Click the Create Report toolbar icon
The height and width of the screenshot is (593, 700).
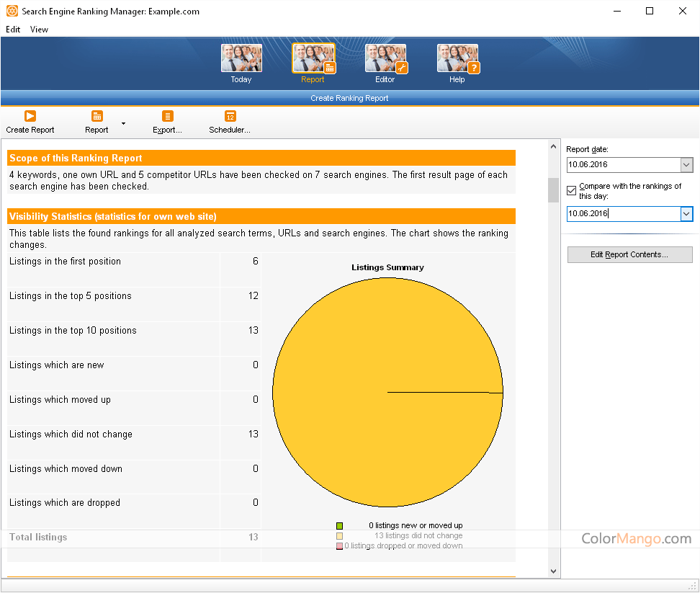pyautogui.click(x=30, y=116)
